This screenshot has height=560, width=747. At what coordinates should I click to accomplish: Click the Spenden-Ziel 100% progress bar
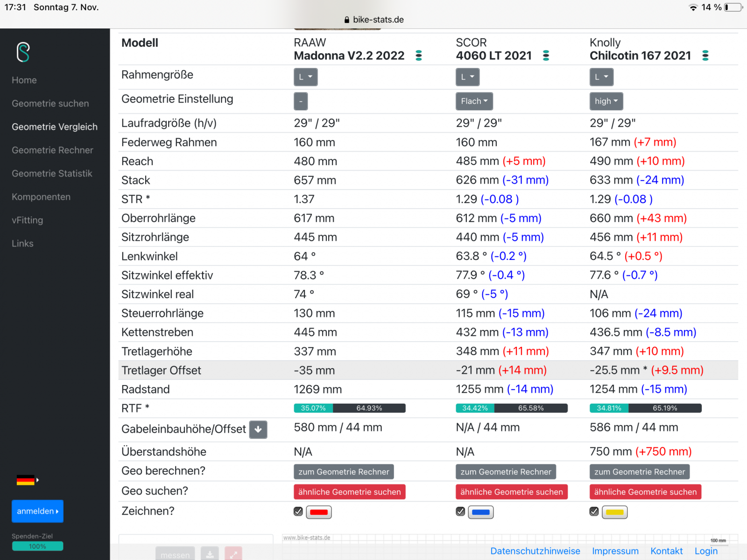click(37, 546)
